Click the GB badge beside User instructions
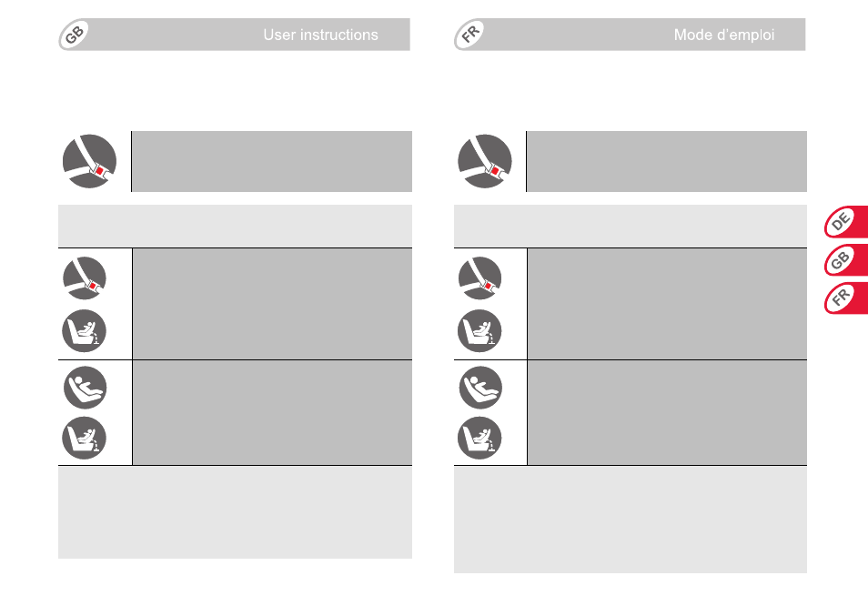This screenshot has height=616, width=868. pyautogui.click(x=74, y=35)
